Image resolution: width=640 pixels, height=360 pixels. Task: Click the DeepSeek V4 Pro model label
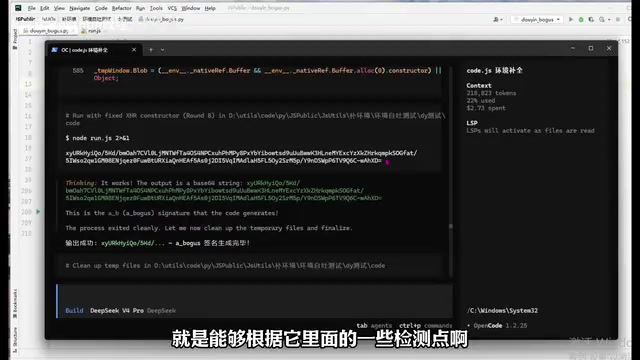click(117, 311)
